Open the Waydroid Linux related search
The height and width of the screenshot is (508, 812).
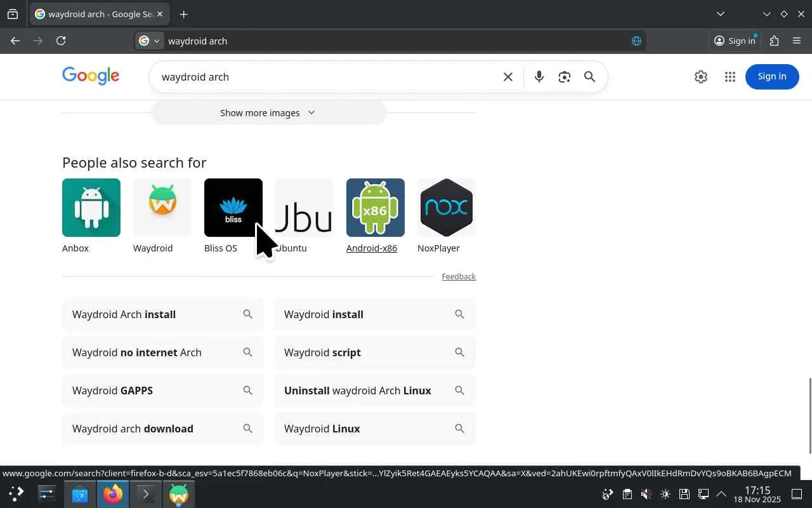[375, 429]
